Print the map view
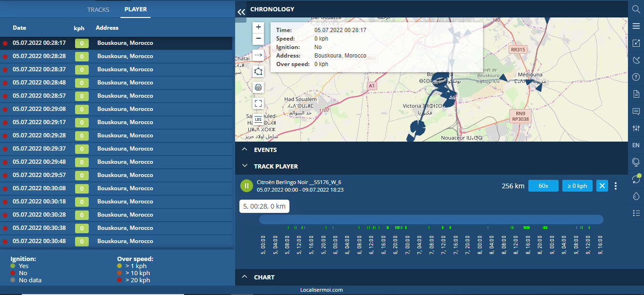The width and height of the screenshot is (644, 295). tap(258, 87)
